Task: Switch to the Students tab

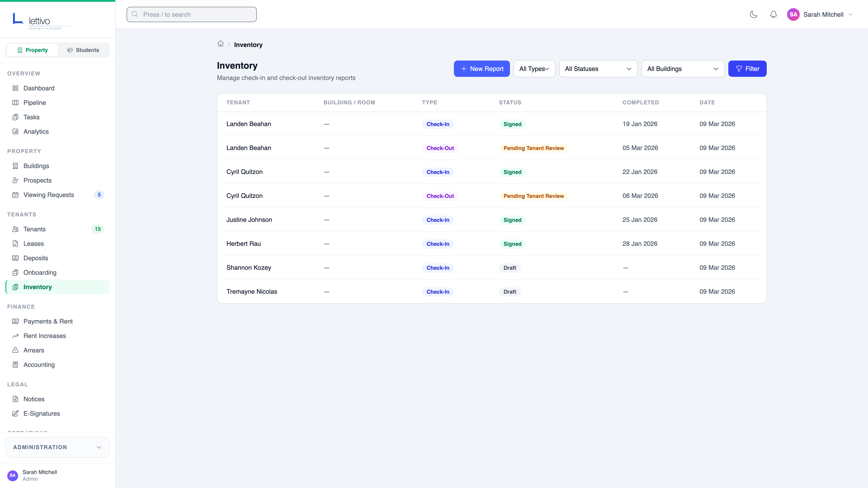Action: (x=83, y=50)
